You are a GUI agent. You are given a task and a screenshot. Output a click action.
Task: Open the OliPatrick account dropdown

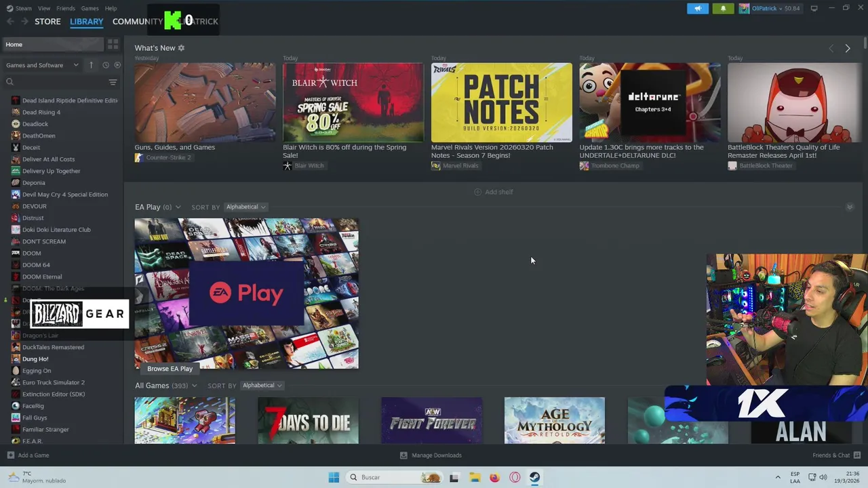pyautogui.click(x=770, y=8)
